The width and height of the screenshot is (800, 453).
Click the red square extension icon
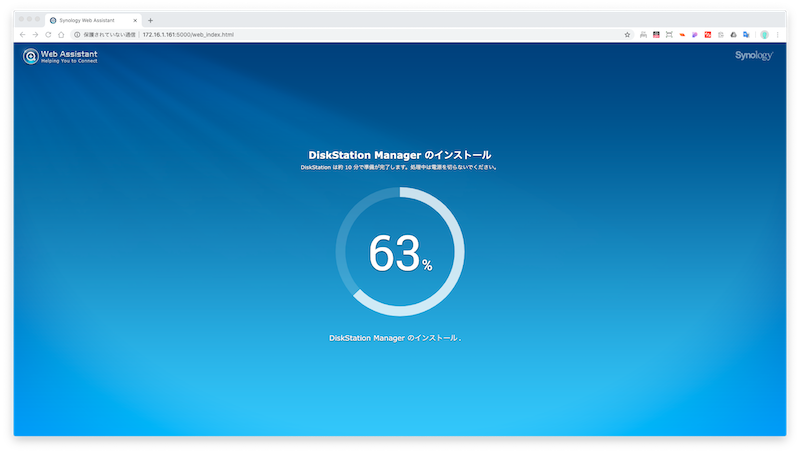pyautogui.click(x=708, y=35)
